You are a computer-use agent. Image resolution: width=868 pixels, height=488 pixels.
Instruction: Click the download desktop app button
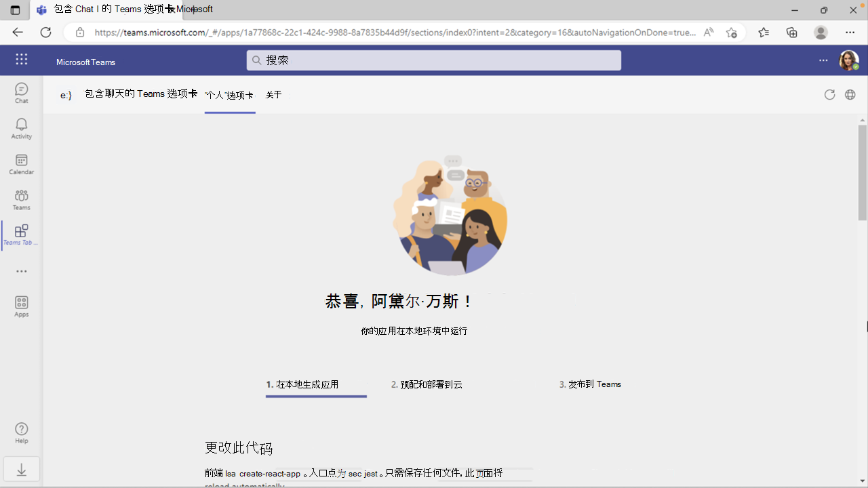pyautogui.click(x=22, y=470)
